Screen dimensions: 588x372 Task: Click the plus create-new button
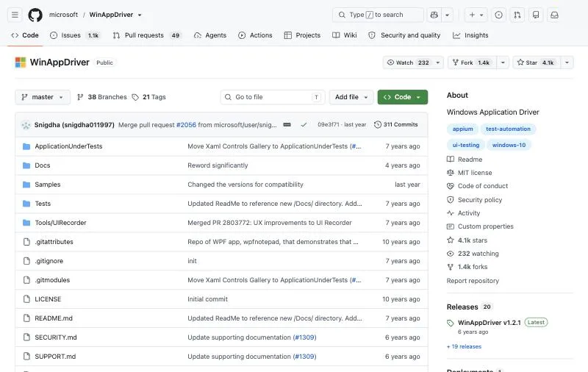point(476,15)
